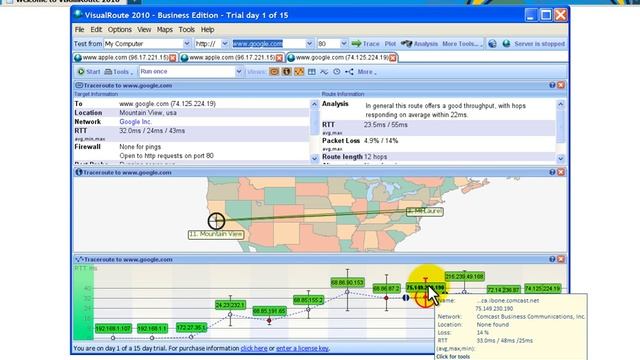Select hop label 74.125.224.19 on graph

point(543,289)
